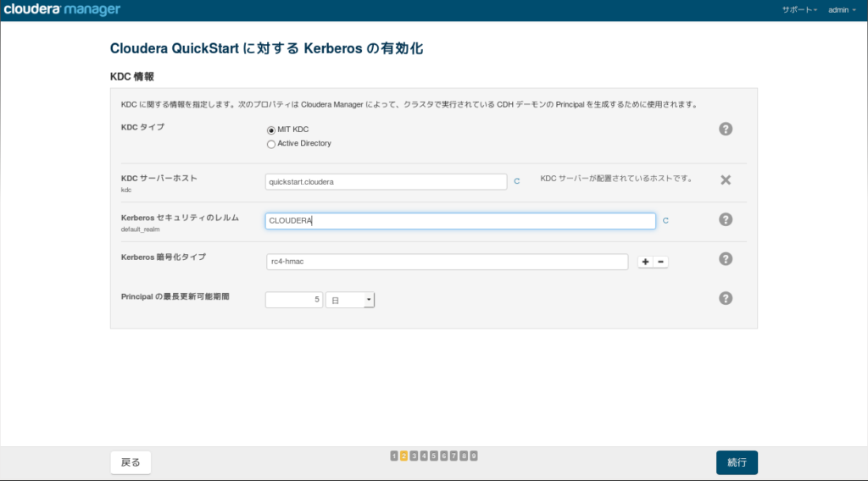Reset KDC server host to default

tap(516, 181)
